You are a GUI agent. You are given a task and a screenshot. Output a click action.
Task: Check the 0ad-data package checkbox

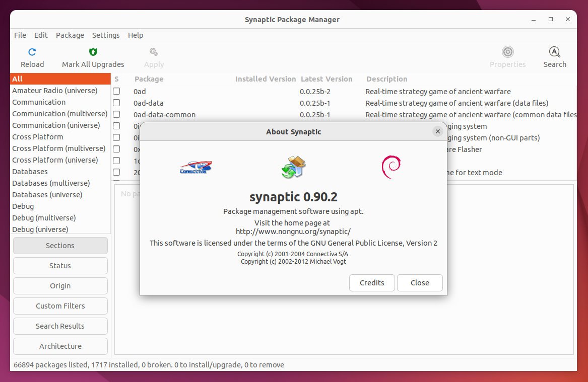pyautogui.click(x=116, y=103)
